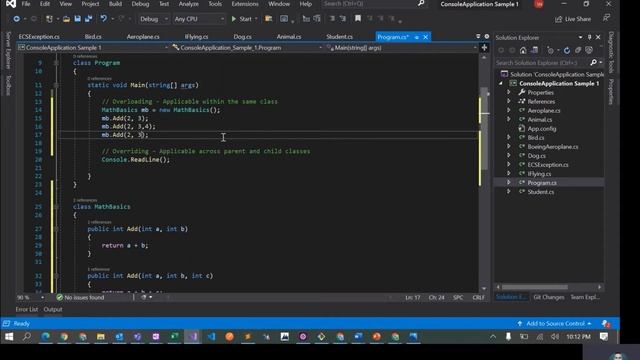Open Visual Studio from the taskbar
The image size is (640, 360).
pyautogui.click(x=193, y=337)
